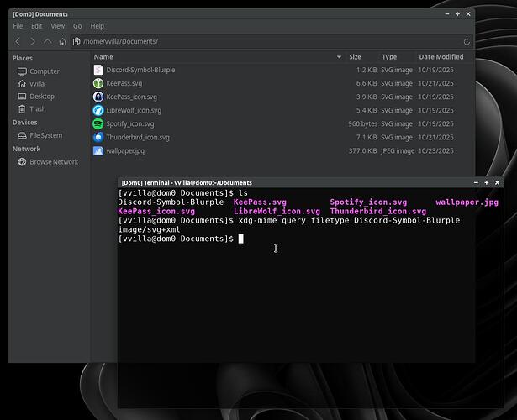Select the KeePass_icon.svg file name
The image size is (517, 420).
[x=131, y=97]
